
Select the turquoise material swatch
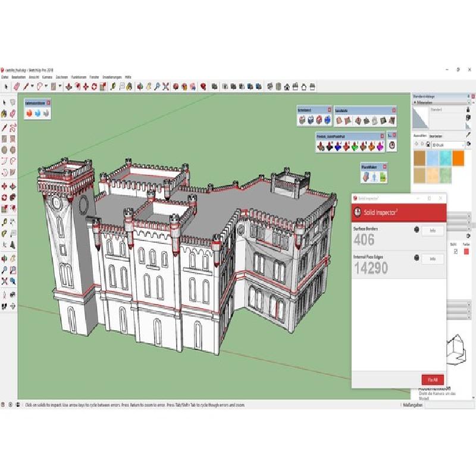click(x=445, y=158)
